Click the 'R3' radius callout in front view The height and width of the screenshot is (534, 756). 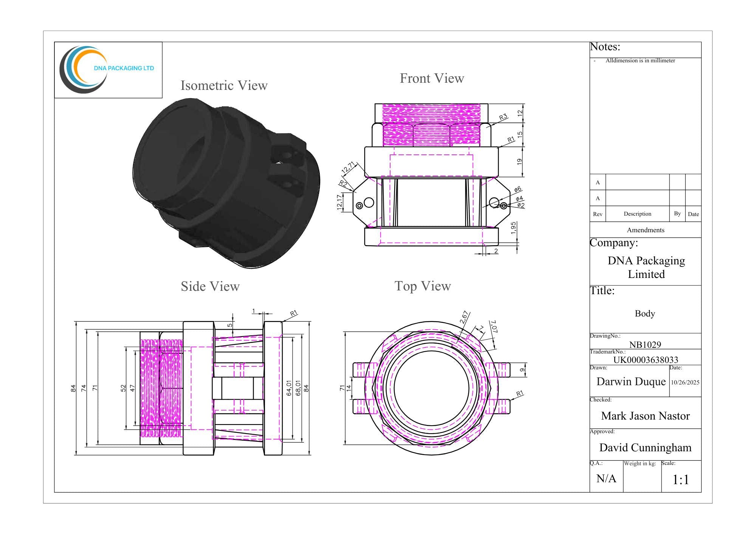tap(503, 117)
